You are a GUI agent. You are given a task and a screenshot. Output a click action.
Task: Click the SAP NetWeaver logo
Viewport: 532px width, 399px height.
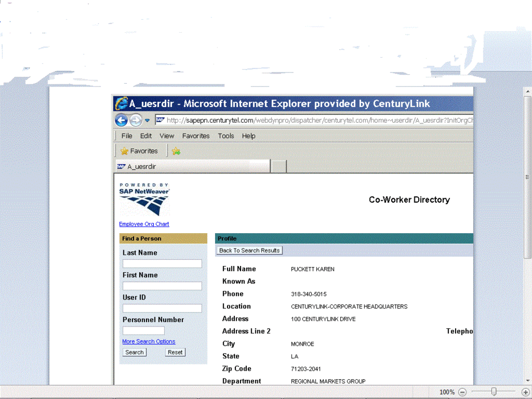point(144,199)
